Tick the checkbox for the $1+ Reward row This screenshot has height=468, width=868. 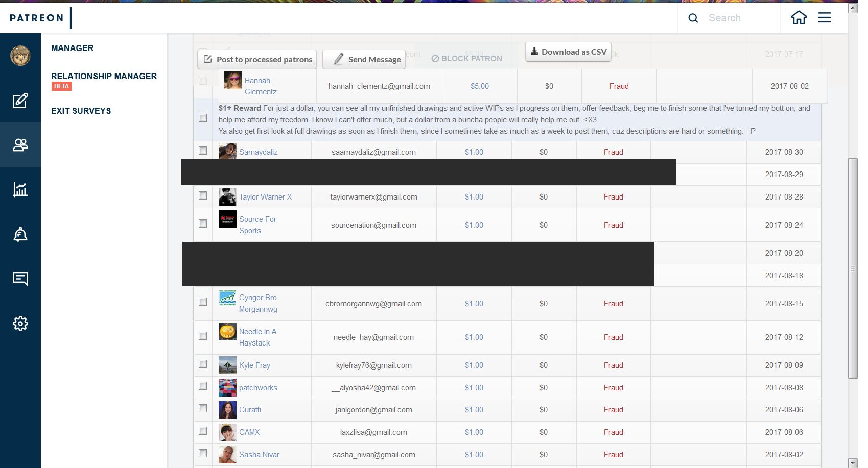[x=203, y=118]
